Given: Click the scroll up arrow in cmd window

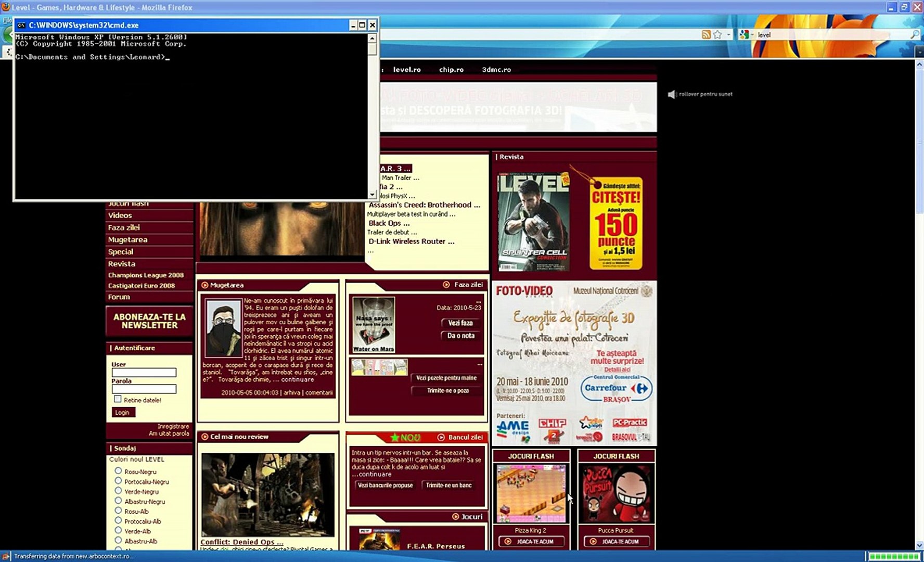Looking at the screenshot, I should click(372, 38).
